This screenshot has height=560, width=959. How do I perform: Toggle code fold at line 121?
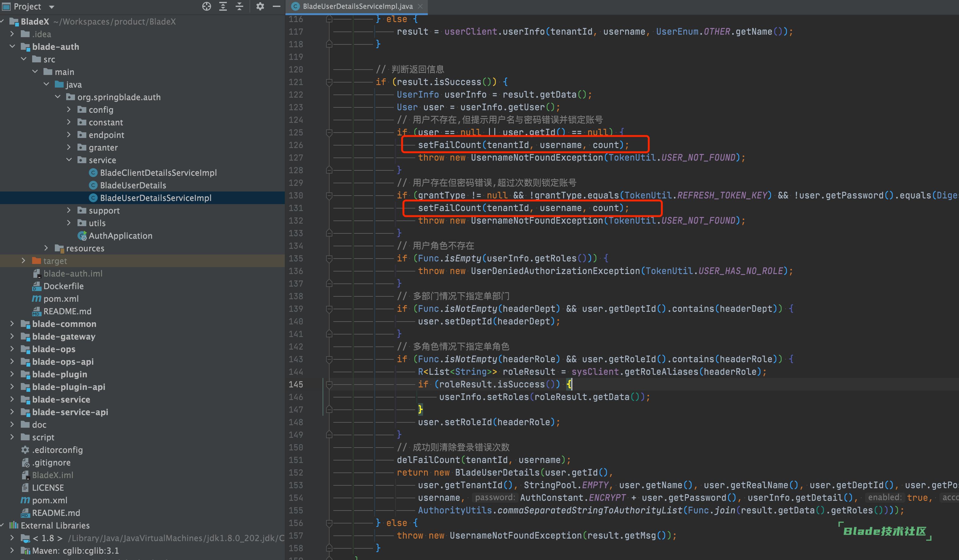click(329, 82)
